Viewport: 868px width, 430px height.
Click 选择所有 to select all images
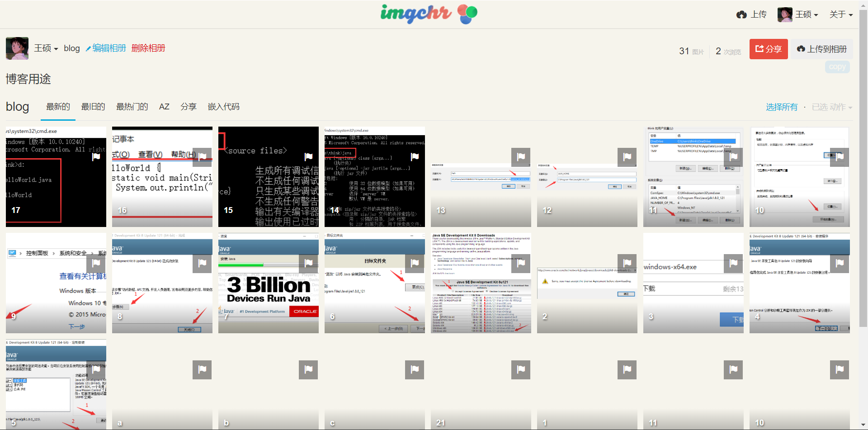(782, 107)
